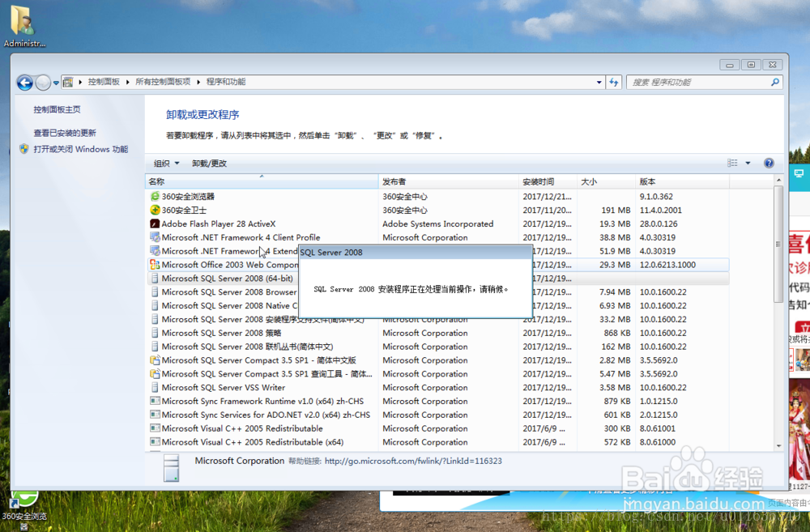810x532 pixels.
Task: Click Microsoft Office 2003 Web Components icon
Action: tap(155, 265)
